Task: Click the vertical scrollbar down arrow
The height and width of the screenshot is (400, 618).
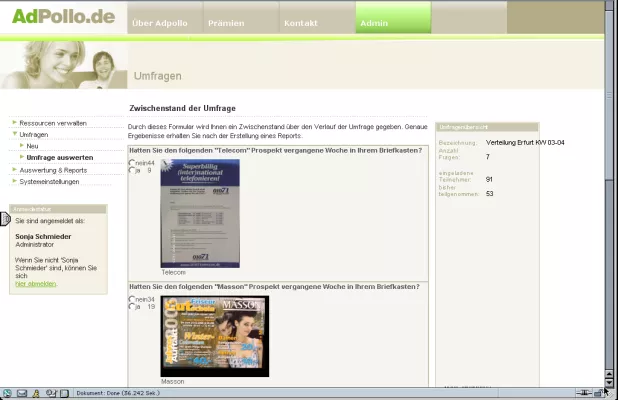Action: click(x=610, y=381)
